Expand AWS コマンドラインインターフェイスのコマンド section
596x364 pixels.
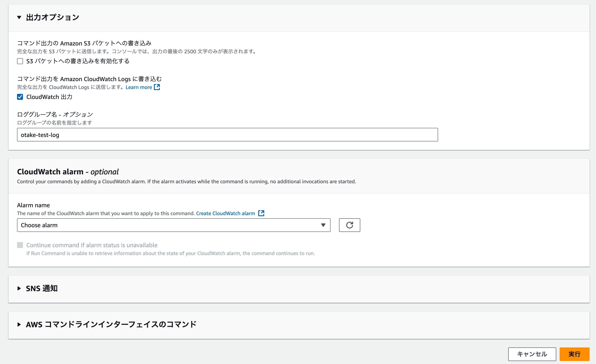pos(19,324)
